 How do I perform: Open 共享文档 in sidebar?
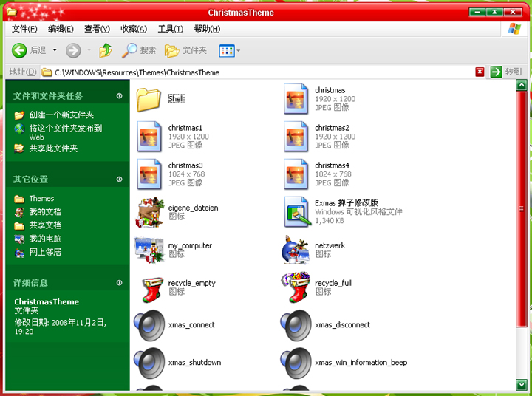click(x=45, y=225)
